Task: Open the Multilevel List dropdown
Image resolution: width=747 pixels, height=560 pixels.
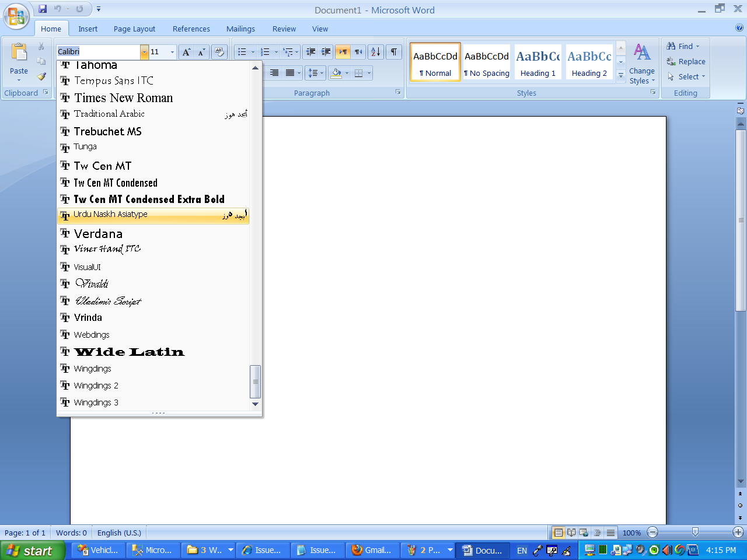Action: (296, 52)
